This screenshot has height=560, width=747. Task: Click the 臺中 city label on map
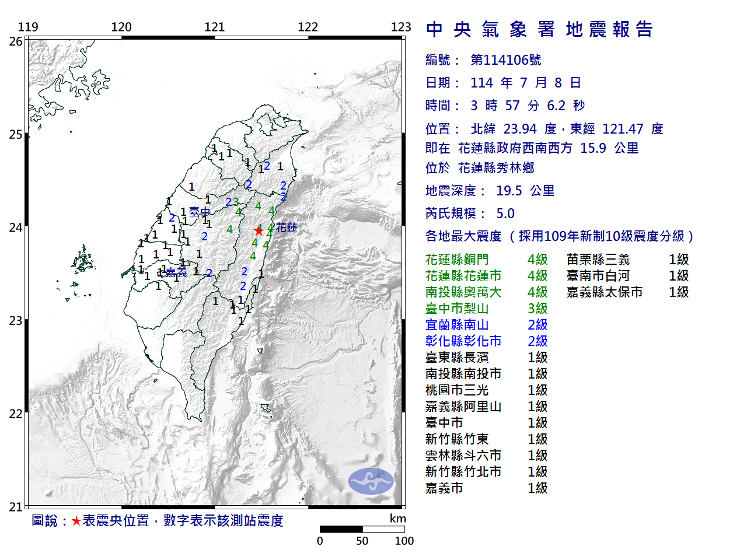[200, 212]
